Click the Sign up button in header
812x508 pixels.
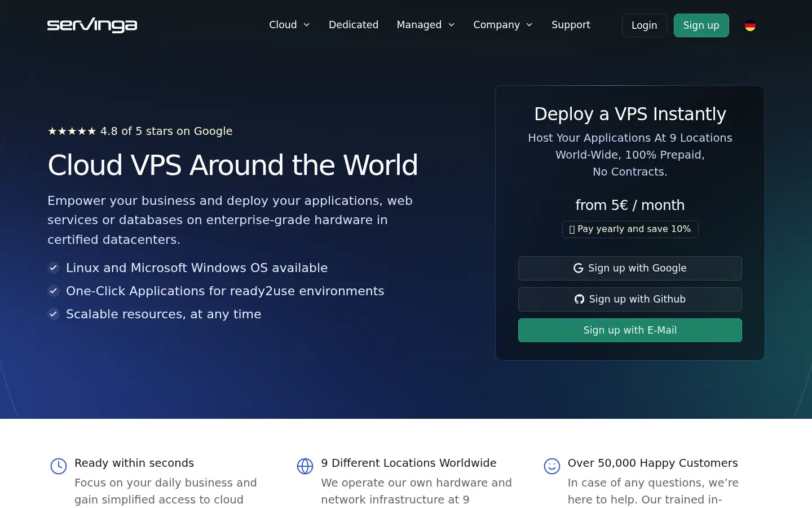(x=701, y=25)
